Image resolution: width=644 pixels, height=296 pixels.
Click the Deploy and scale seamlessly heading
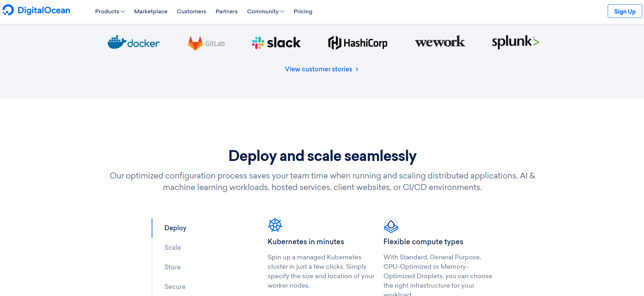pyautogui.click(x=322, y=156)
